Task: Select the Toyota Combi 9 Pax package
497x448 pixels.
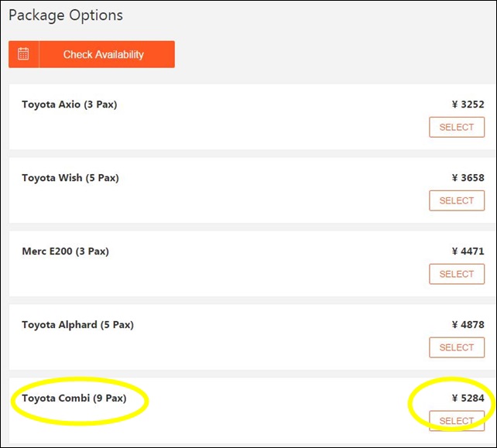Action: 457,421
